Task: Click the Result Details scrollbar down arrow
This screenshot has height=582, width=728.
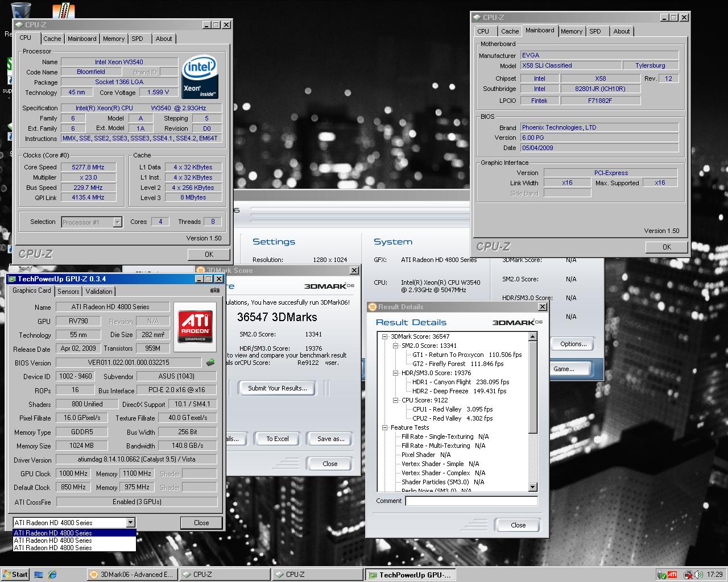Action: 533,487
